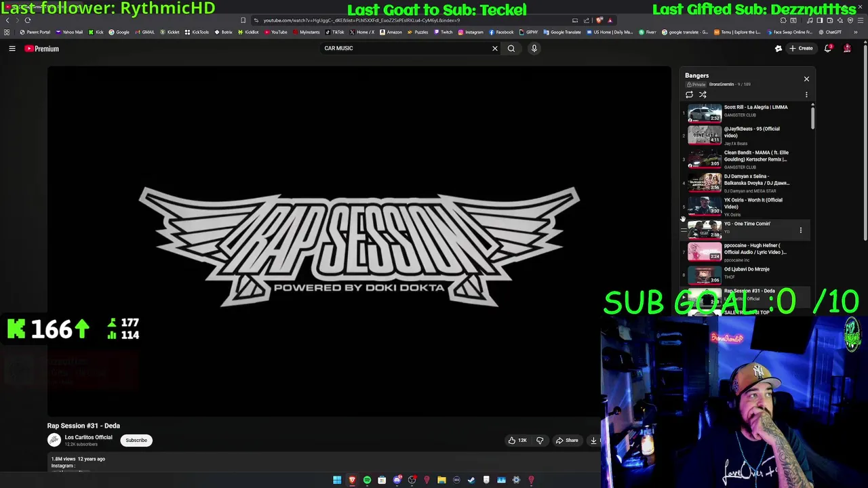Viewport: 868px width, 488px height.
Task: Open GMAIL bookmark
Action: point(144,32)
